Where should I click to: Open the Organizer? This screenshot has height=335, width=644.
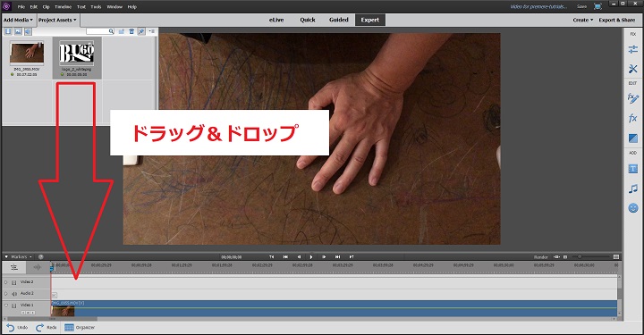pyautogui.click(x=80, y=328)
